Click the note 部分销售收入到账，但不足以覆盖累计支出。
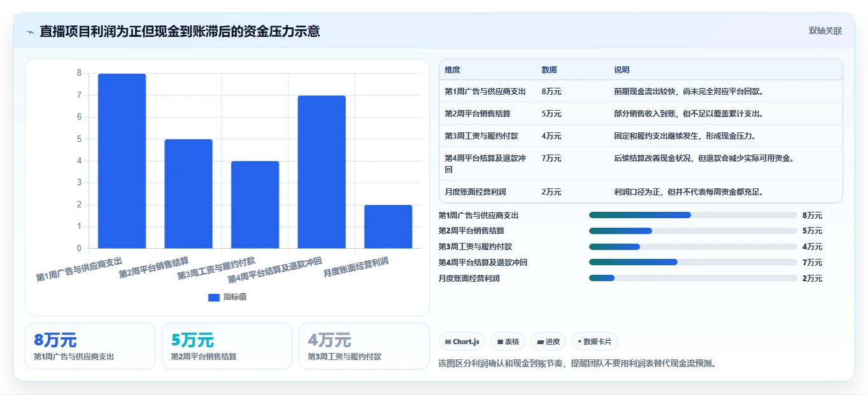 (x=689, y=114)
